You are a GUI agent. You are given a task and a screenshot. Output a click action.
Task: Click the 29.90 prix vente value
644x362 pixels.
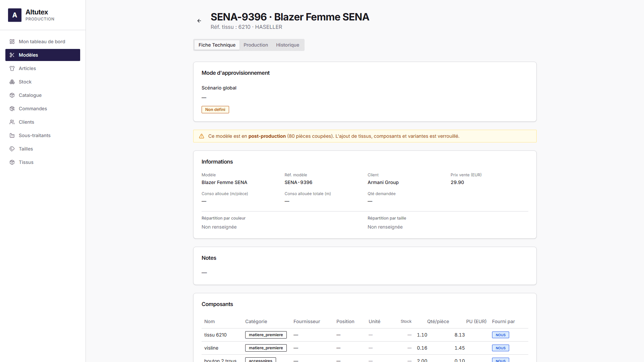457,182
